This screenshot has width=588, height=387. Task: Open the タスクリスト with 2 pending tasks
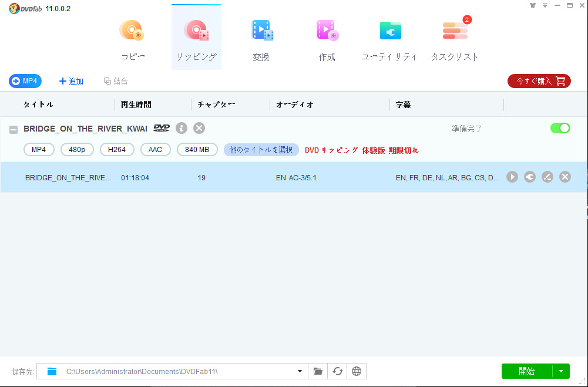tap(454, 39)
